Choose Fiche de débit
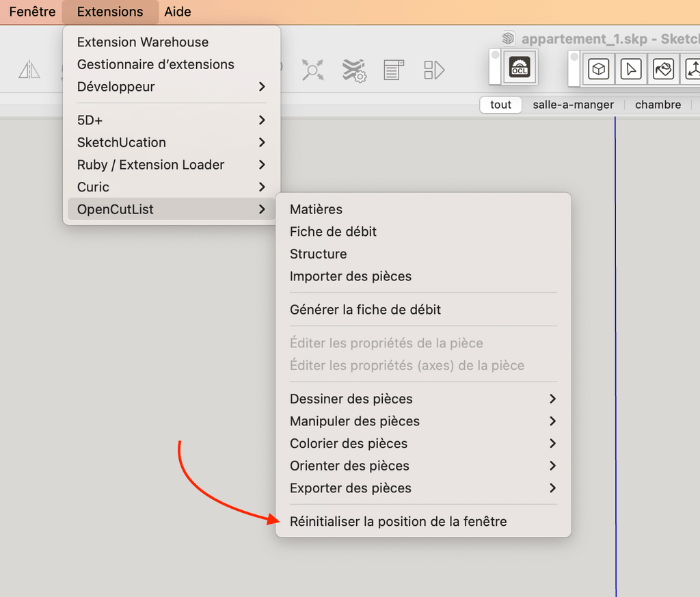The height and width of the screenshot is (597, 700). point(423,232)
